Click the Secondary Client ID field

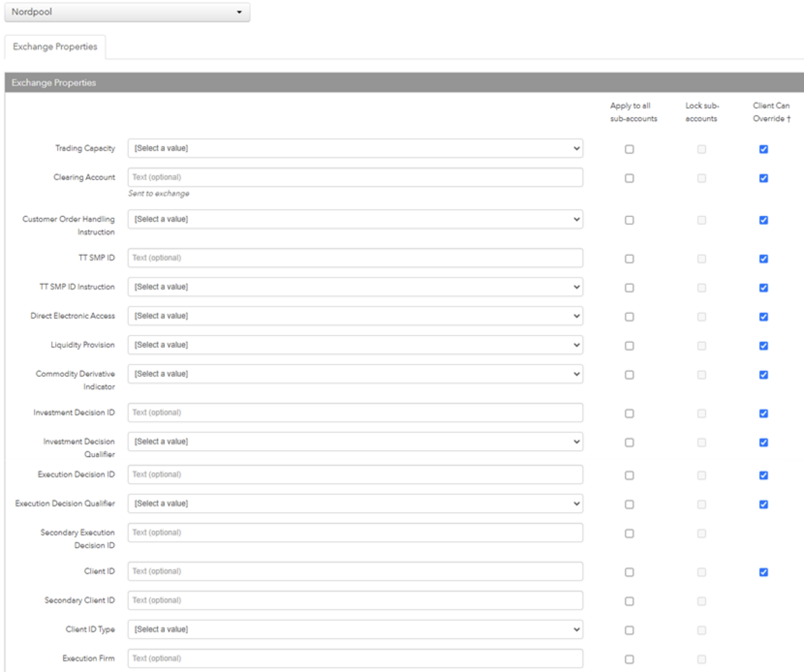(355, 600)
